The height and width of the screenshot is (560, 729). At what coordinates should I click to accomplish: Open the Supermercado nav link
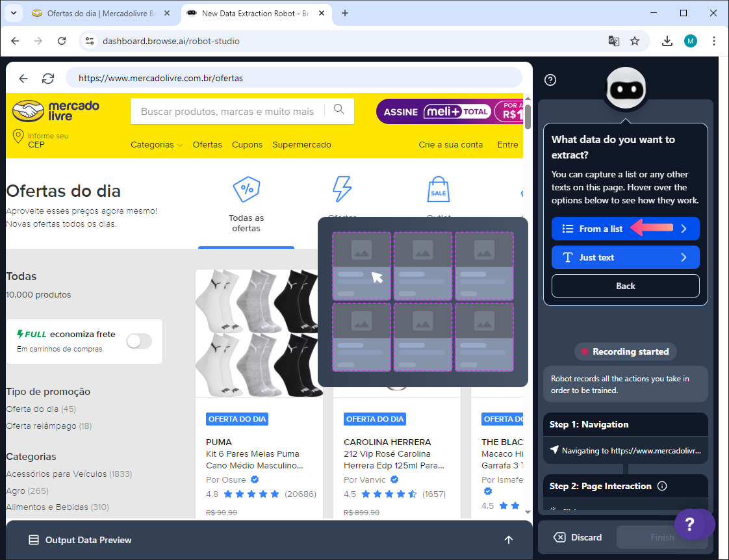pyautogui.click(x=301, y=144)
